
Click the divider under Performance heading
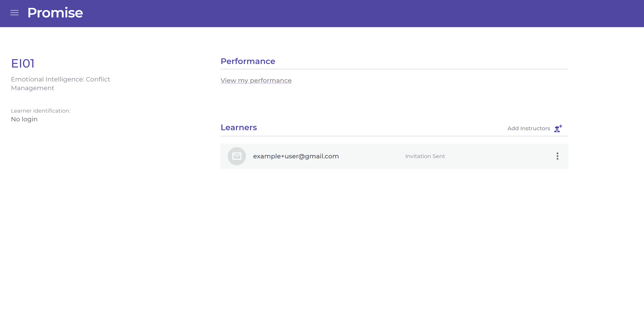coord(394,69)
